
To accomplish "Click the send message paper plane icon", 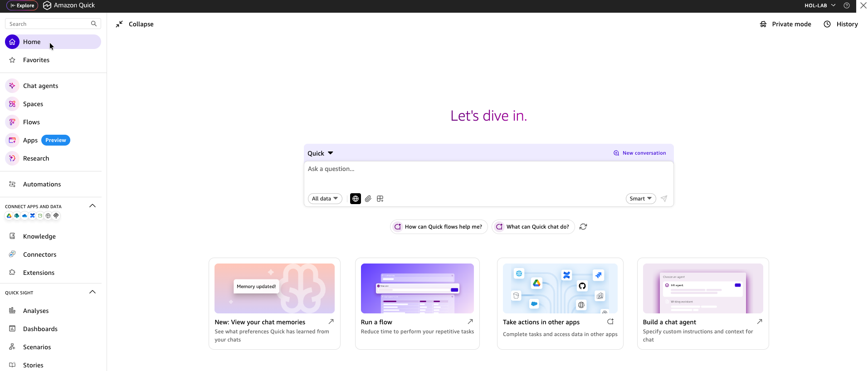I will [x=664, y=199].
